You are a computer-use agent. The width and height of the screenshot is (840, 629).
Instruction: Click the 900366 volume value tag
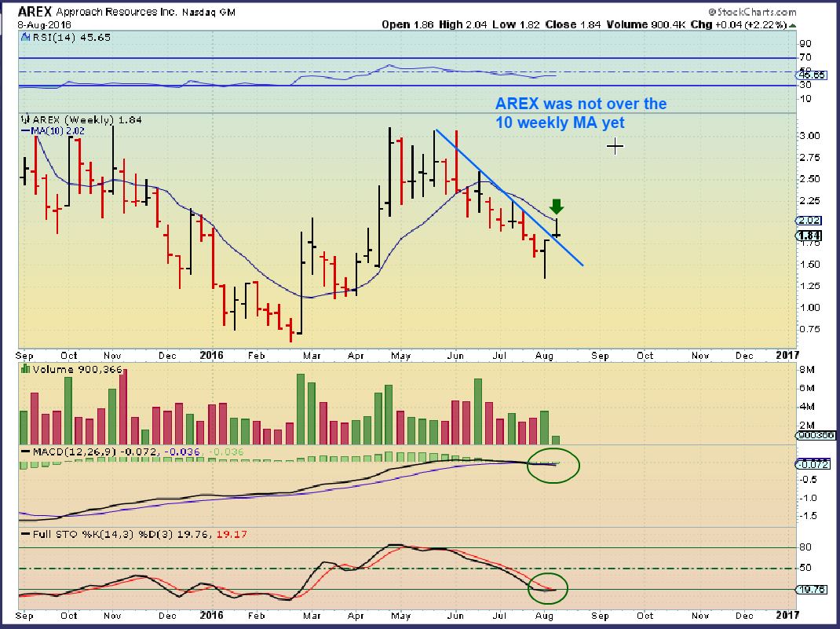816,435
